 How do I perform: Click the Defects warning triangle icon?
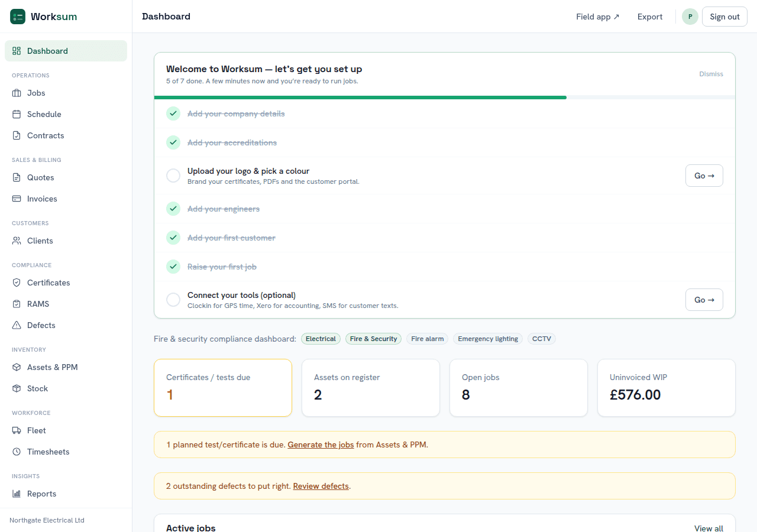point(17,325)
